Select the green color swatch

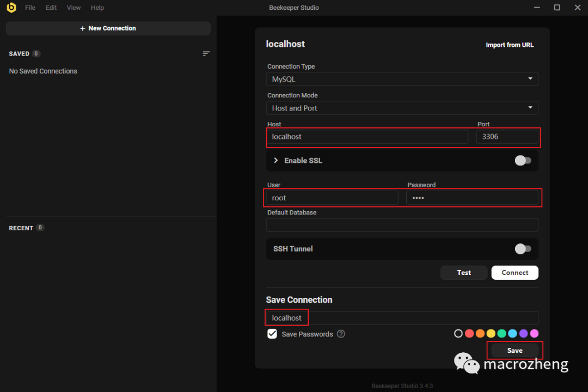(x=502, y=334)
